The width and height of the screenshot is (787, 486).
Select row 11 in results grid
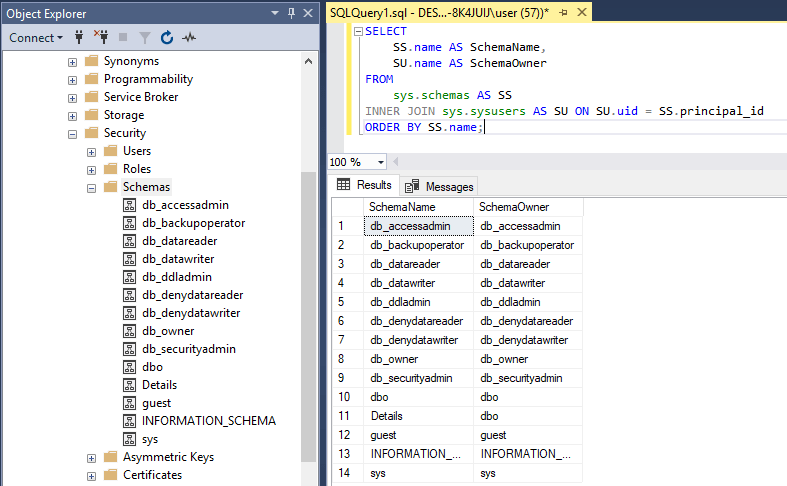(342, 416)
